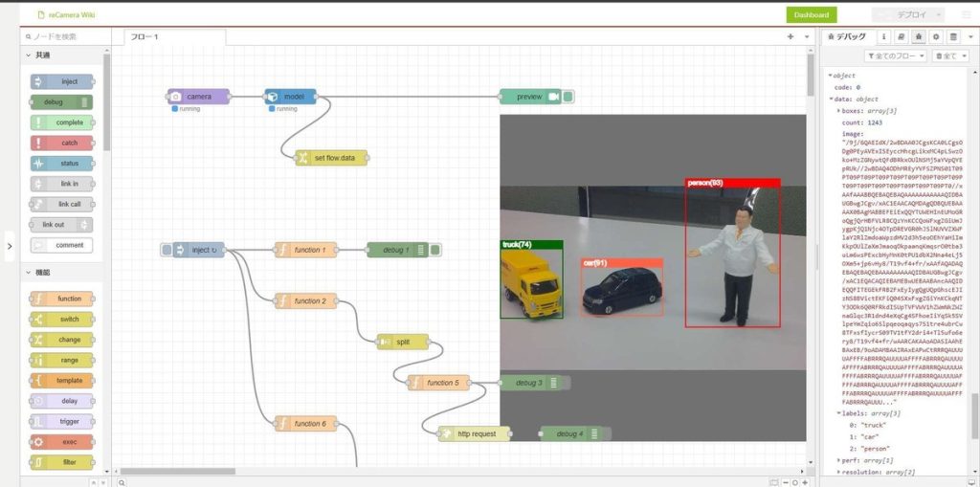Viewport: 980px width, 487px height.
Task: Open the information sidebar tab
Action: (x=883, y=37)
